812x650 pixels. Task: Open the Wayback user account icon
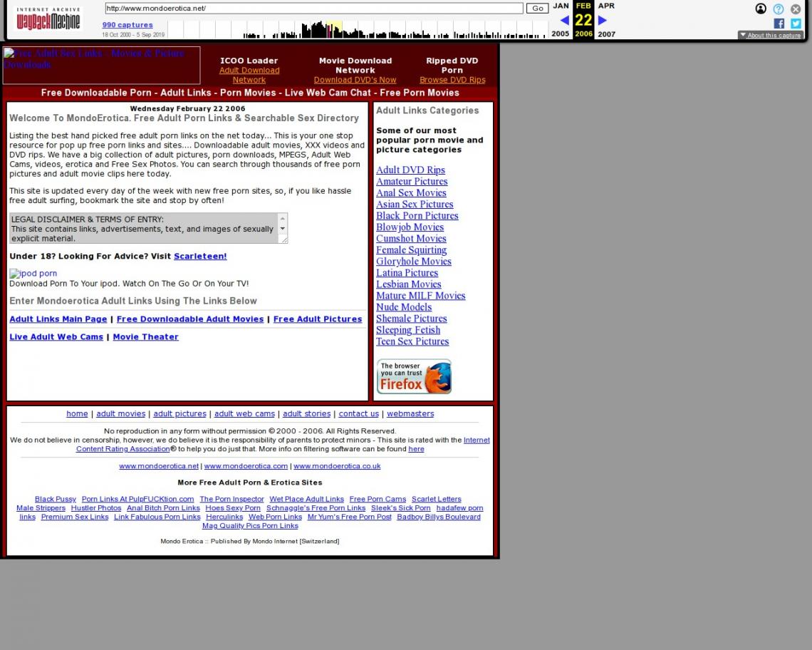coord(761,9)
